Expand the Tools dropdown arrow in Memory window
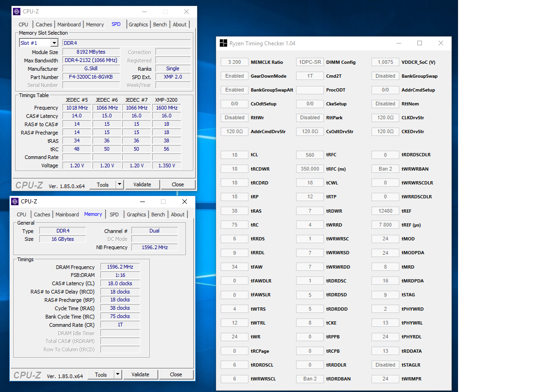Screen dimensions: 533x392 coord(118,374)
